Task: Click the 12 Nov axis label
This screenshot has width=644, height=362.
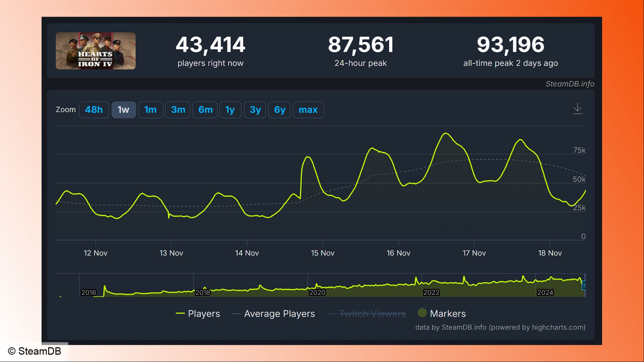Action: pos(96,253)
